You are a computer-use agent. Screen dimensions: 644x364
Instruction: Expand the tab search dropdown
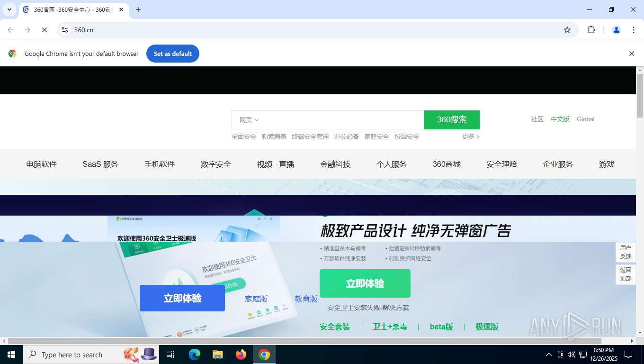[x=9, y=9]
